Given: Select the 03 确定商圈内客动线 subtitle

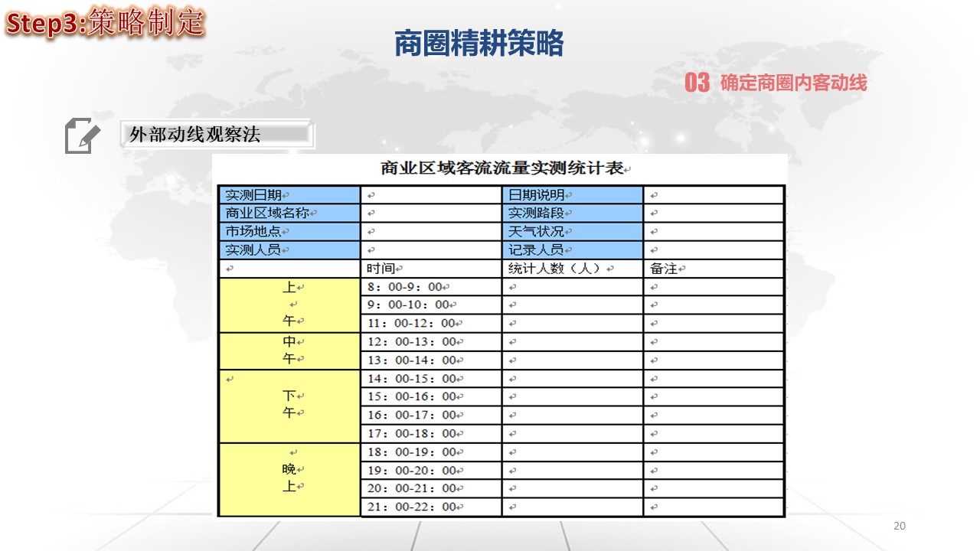Looking at the screenshot, I should point(776,83).
